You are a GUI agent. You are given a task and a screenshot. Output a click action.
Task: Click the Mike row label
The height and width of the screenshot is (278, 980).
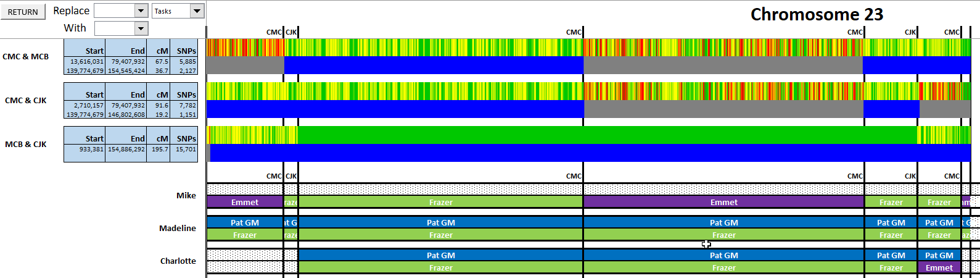pos(186,196)
